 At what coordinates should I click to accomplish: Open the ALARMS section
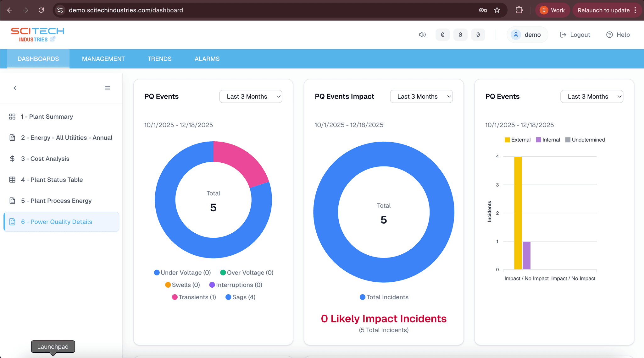click(207, 59)
